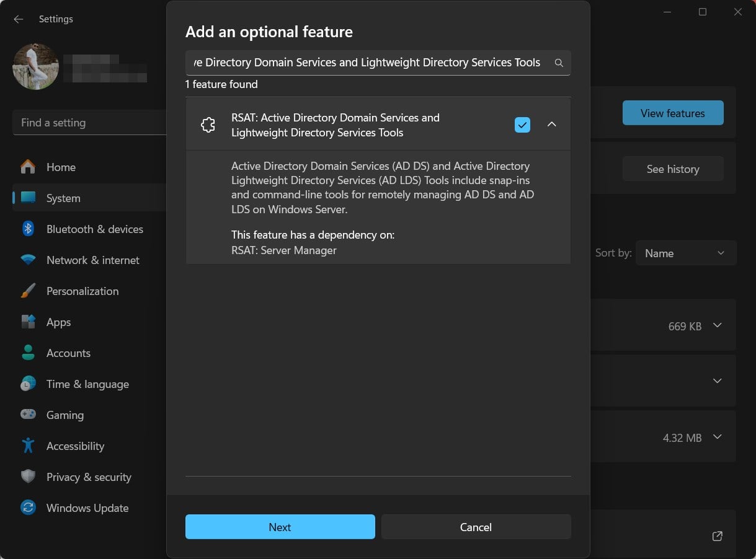Expand the feature row between 669 KB and 4.32 MB
756x559 pixels.
tap(718, 381)
